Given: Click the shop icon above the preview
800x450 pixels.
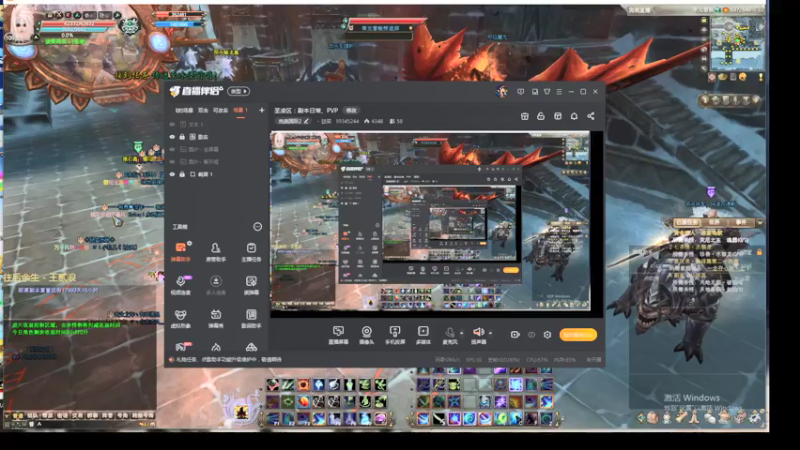Looking at the screenshot, I should pos(524,116).
